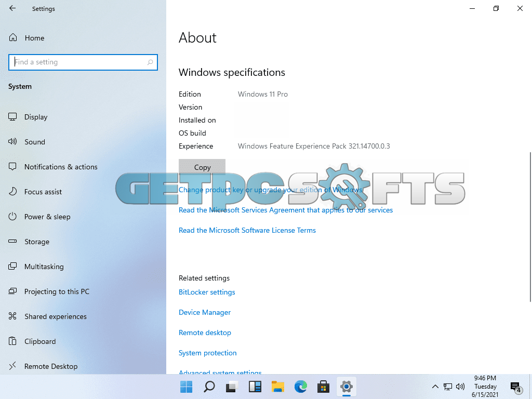Open Task View on taskbar

232,387
